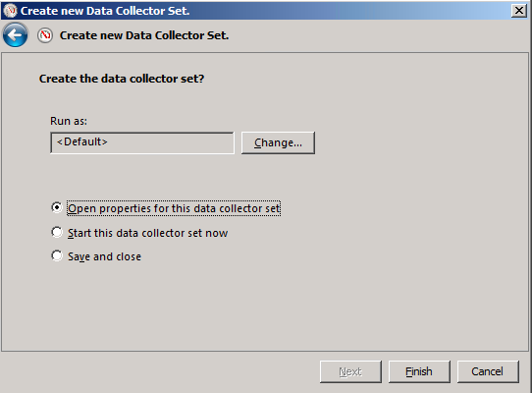Image resolution: width=532 pixels, height=393 pixels.
Task: Go back using the blue arrow button
Action: pos(16,35)
